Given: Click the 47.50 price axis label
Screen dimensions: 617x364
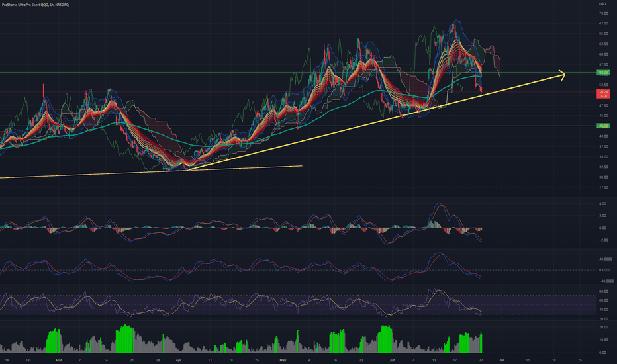Looking at the screenshot, I should (x=603, y=105).
